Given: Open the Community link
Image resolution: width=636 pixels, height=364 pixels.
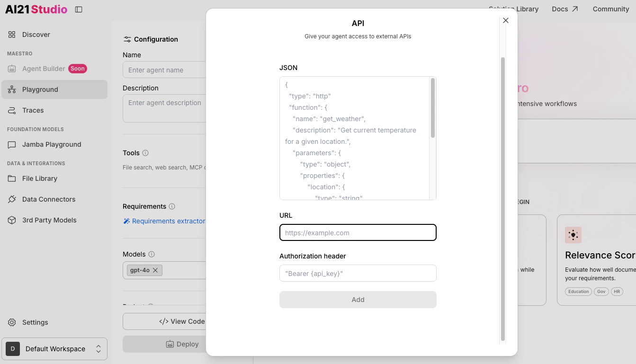Looking at the screenshot, I should click(x=611, y=9).
